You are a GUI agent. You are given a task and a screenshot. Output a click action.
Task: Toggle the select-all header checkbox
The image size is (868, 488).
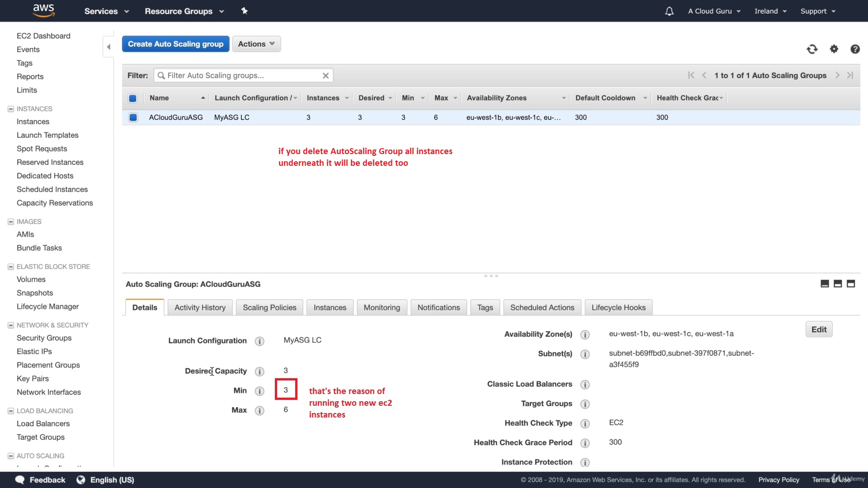tap(133, 98)
